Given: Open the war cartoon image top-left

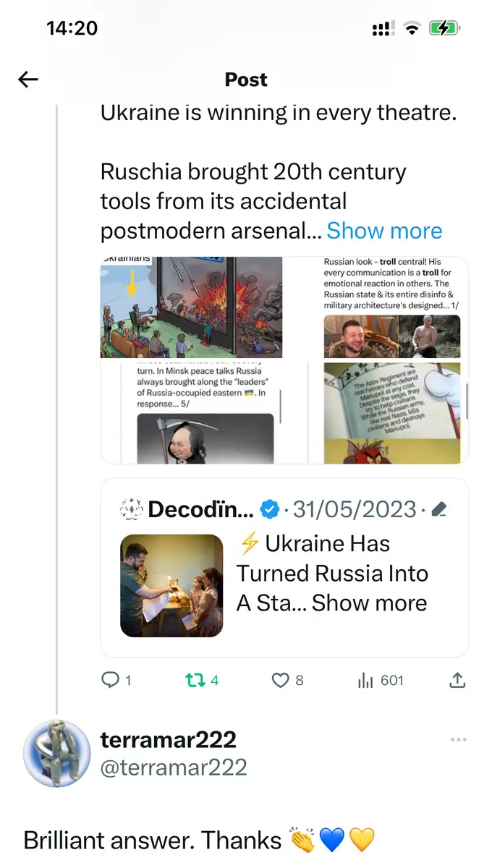Looking at the screenshot, I should click(x=191, y=307).
